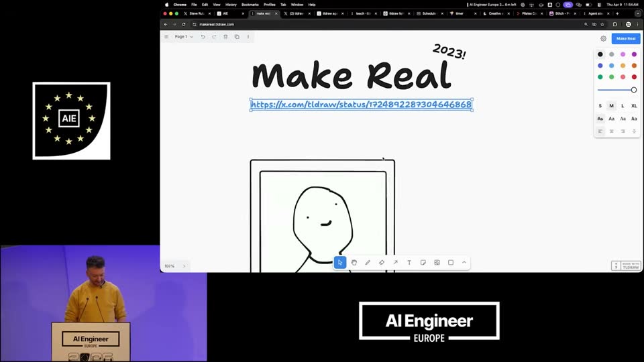Image resolution: width=644 pixels, height=362 pixels.
Task: Choose size S in style panel
Action: (x=600, y=106)
